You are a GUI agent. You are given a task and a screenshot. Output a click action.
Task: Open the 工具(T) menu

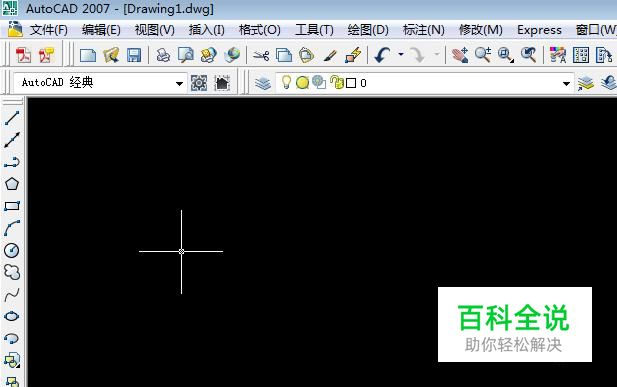(314, 30)
